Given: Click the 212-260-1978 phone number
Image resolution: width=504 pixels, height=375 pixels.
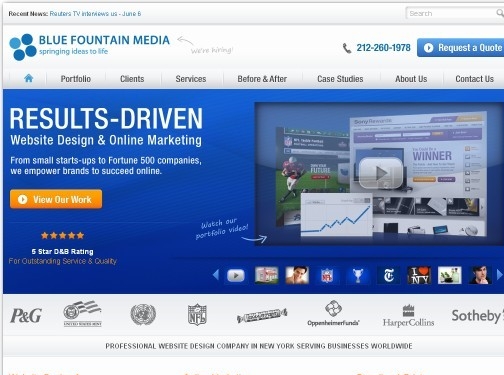Looking at the screenshot, I should click(x=383, y=48).
